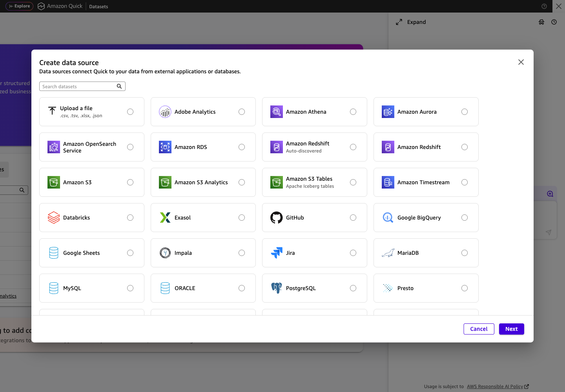565x392 pixels.
Task: Click the Amazon Redshift manual connection icon
Action: [x=388, y=147]
